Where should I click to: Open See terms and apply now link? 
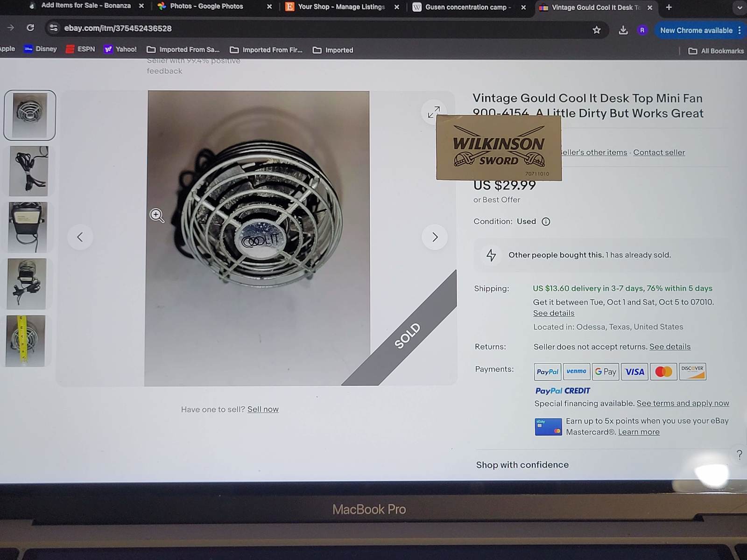683,403
